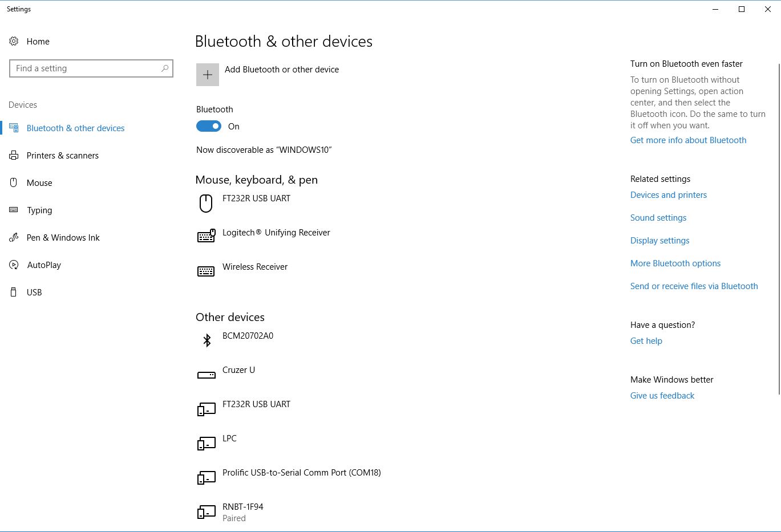Image resolution: width=781 pixels, height=532 pixels.
Task: Open the Find a setting search field
Action: [91, 68]
